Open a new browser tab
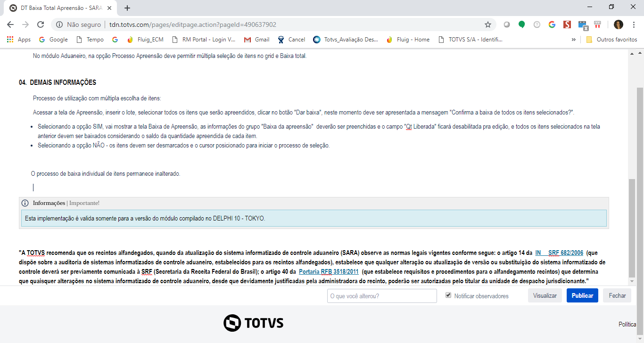 click(127, 8)
